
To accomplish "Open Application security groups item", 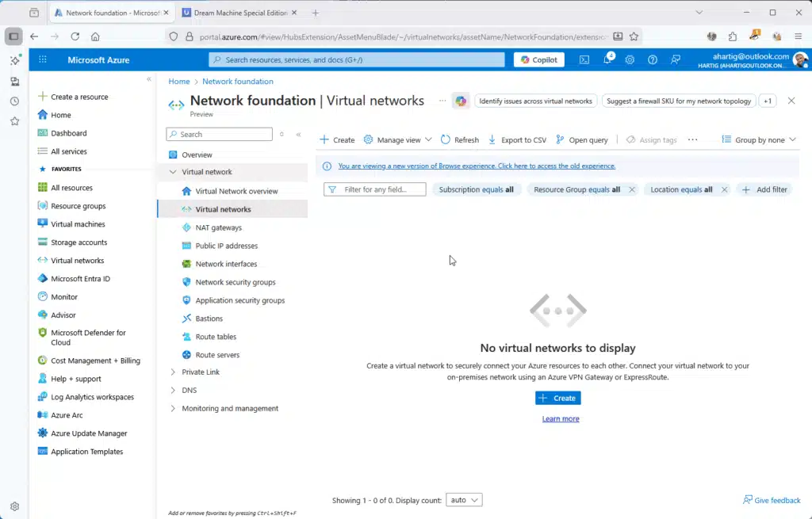I will (239, 300).
